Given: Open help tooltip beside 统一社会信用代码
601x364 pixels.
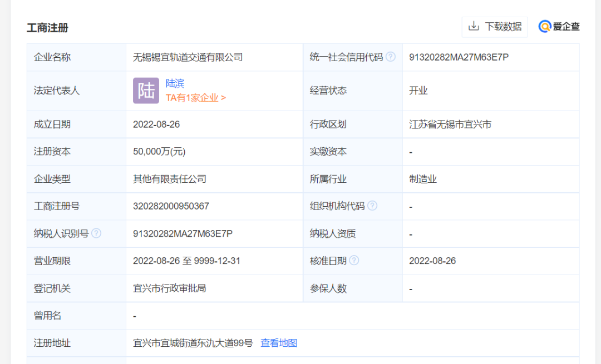Looking at the screenshot, I should click(391, 57).
